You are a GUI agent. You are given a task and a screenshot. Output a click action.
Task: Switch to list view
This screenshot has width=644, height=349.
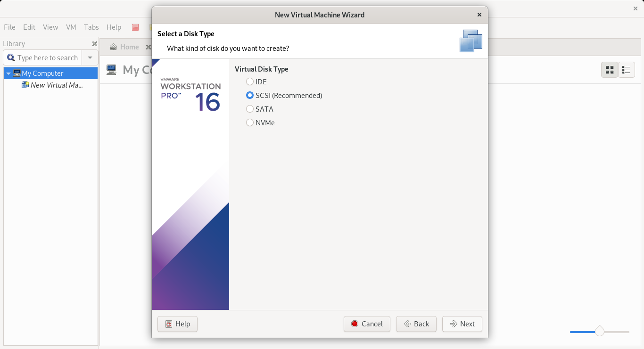[x=626, y=70]
